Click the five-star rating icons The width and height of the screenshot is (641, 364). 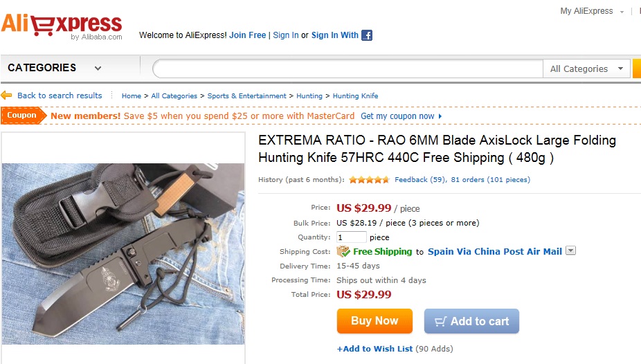[x=369, y=180]
